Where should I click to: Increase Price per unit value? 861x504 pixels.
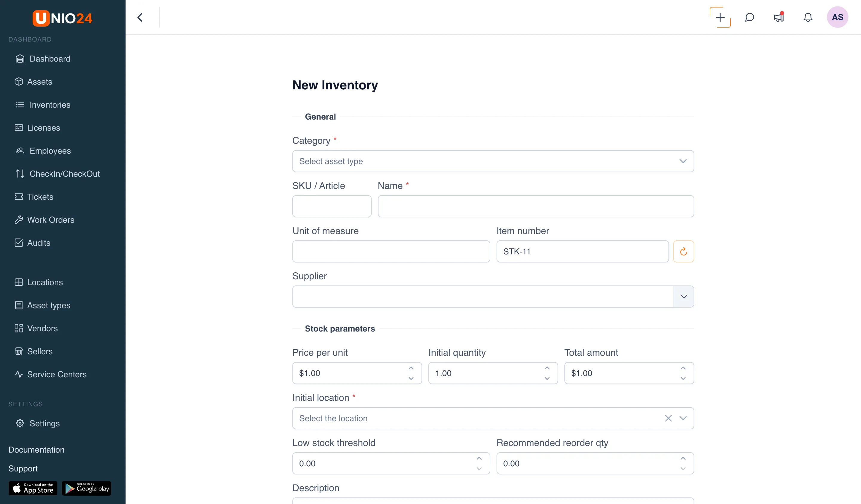411,368
